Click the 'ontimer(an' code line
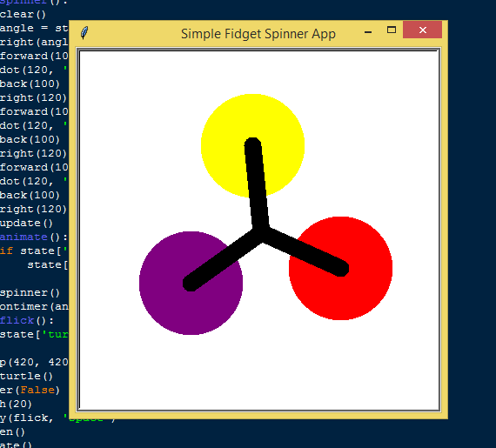This screenshot has width=496, height=448. (x=34, y=306)
